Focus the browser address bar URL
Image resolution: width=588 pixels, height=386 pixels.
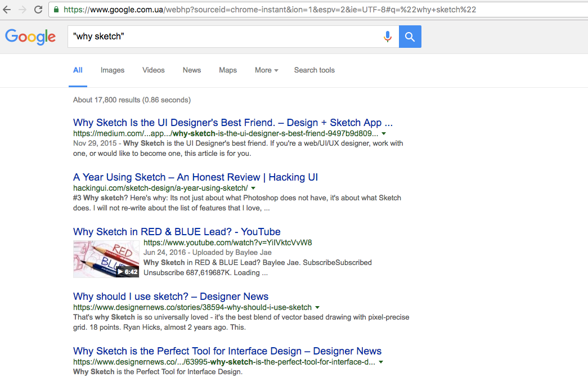(270, 10)
